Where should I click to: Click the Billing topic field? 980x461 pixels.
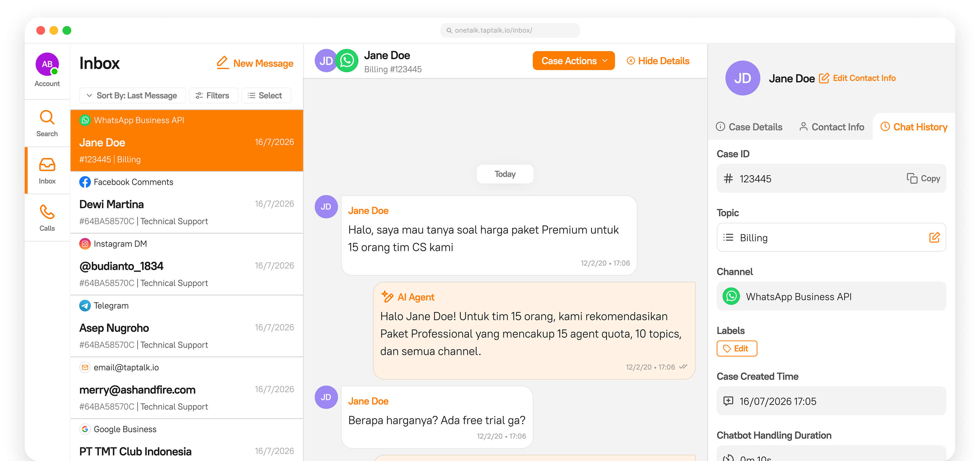click(831, 238)
